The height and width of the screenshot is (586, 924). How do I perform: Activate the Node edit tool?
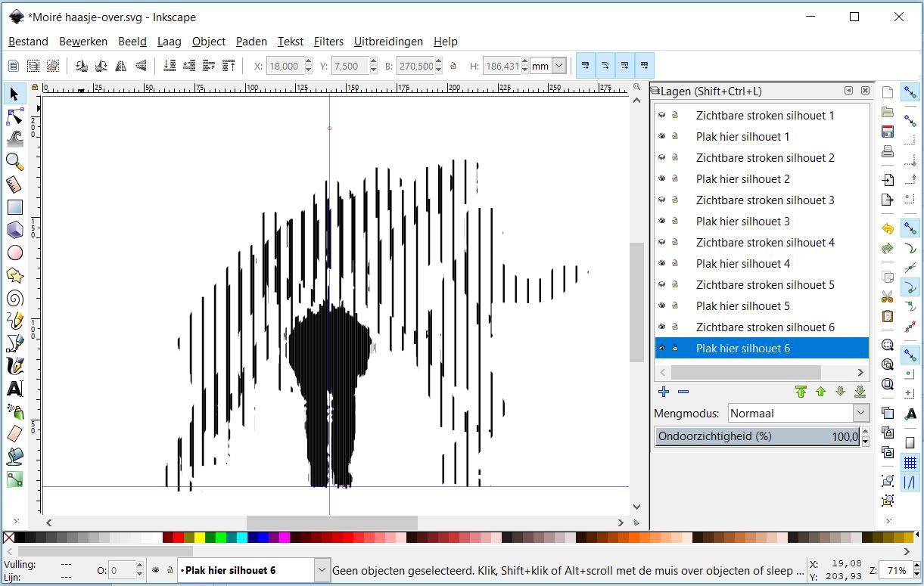(14, 116)
